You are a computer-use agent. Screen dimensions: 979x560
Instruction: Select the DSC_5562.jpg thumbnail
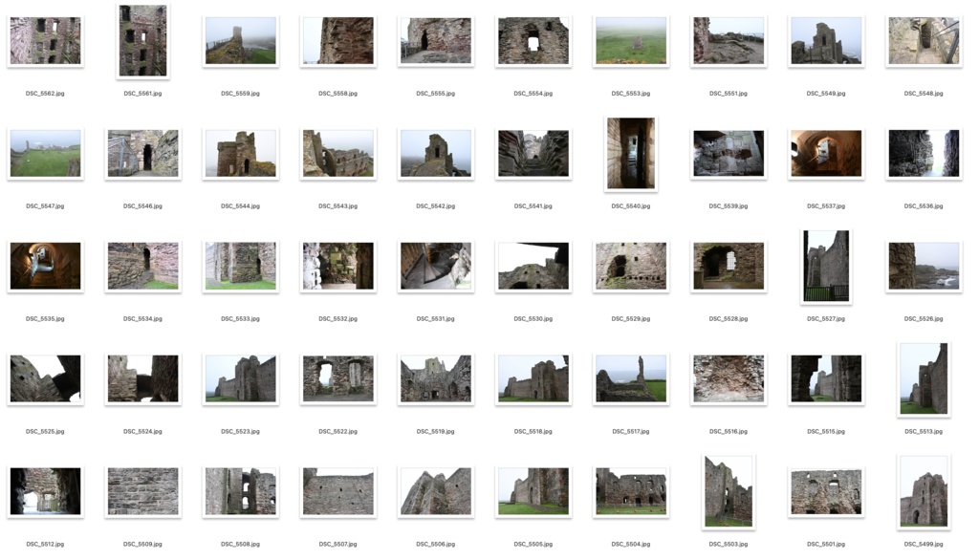point(45,40)
